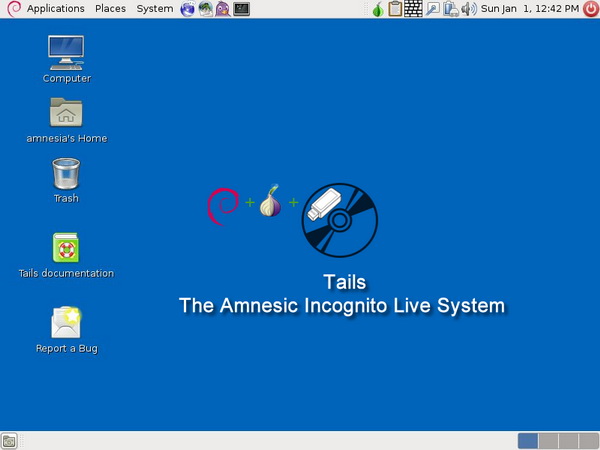Select the amnesia's Home folder

coord(66,114)
